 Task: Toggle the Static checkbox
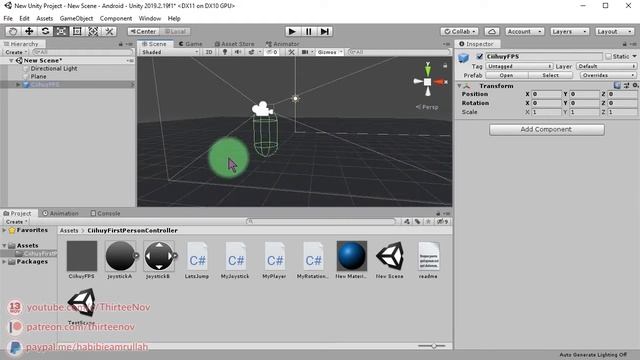tap(609, 56)
